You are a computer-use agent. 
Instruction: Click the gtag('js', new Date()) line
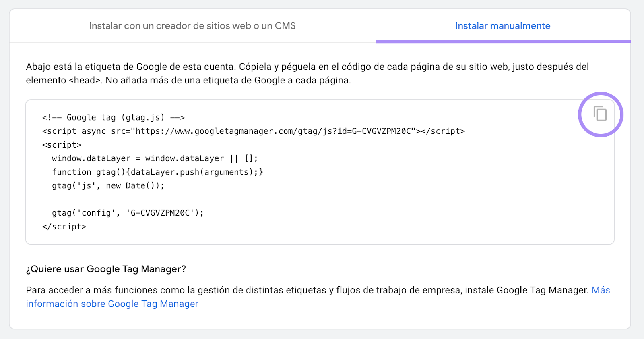(x=108, y=186)
